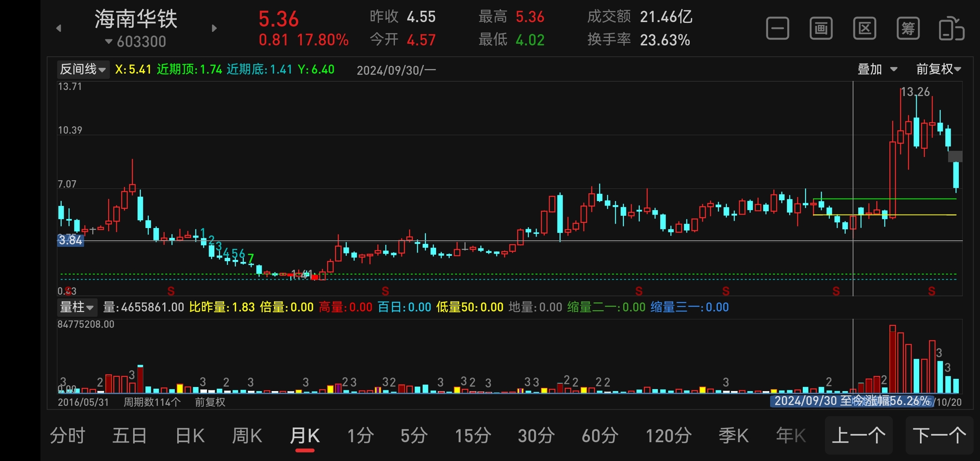Expand the 量柱 volume indicator dropdown
The image size is (980, 461).
click(x=77, y=307)
